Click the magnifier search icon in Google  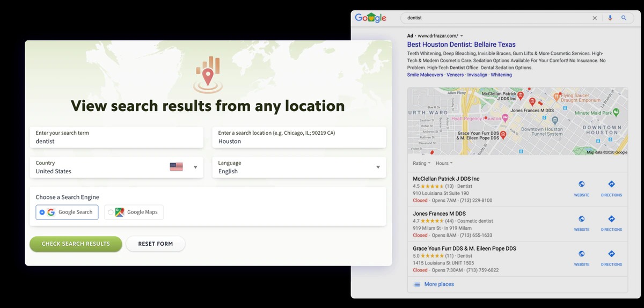click(x=624, y=18)
